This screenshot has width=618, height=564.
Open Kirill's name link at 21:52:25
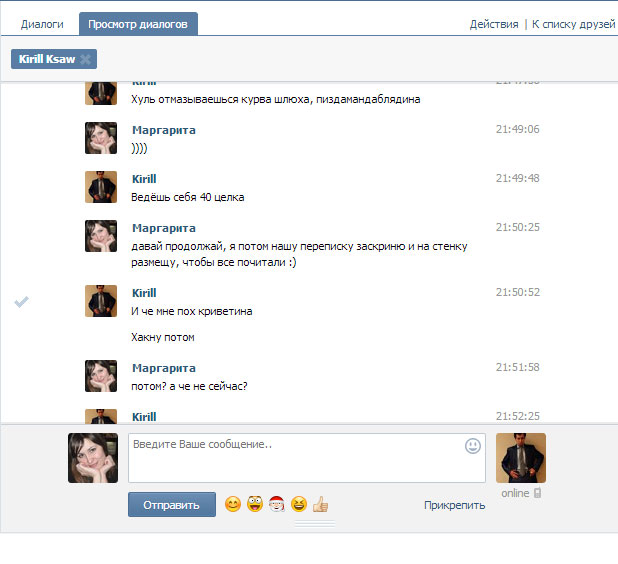pyautogui.click(x=144, y=417)
